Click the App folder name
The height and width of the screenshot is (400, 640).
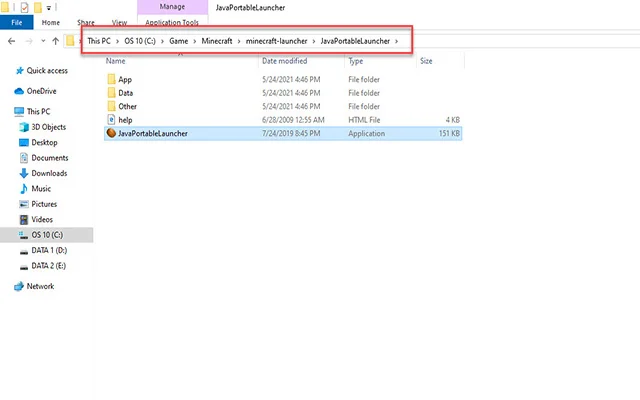125,80
